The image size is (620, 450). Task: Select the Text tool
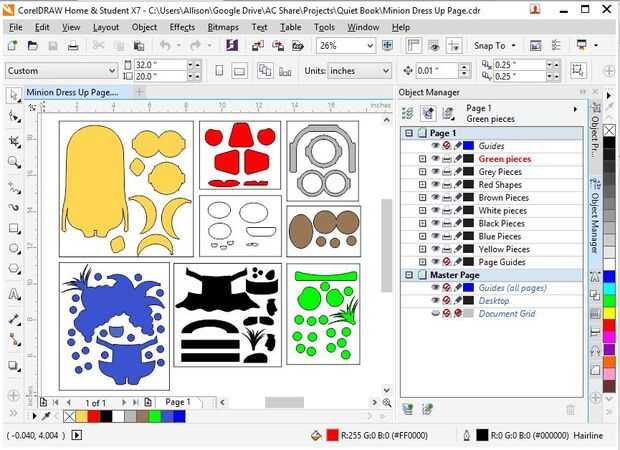click(14, 295)
